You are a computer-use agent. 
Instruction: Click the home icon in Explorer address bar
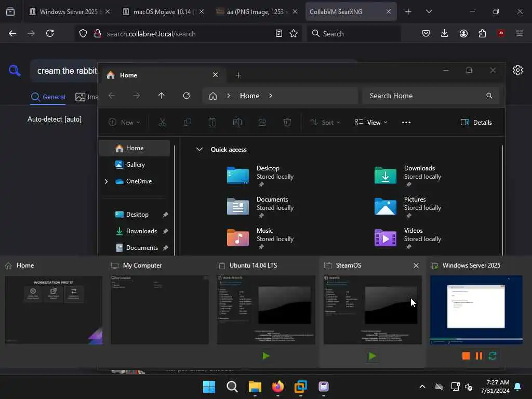(212, 96)
